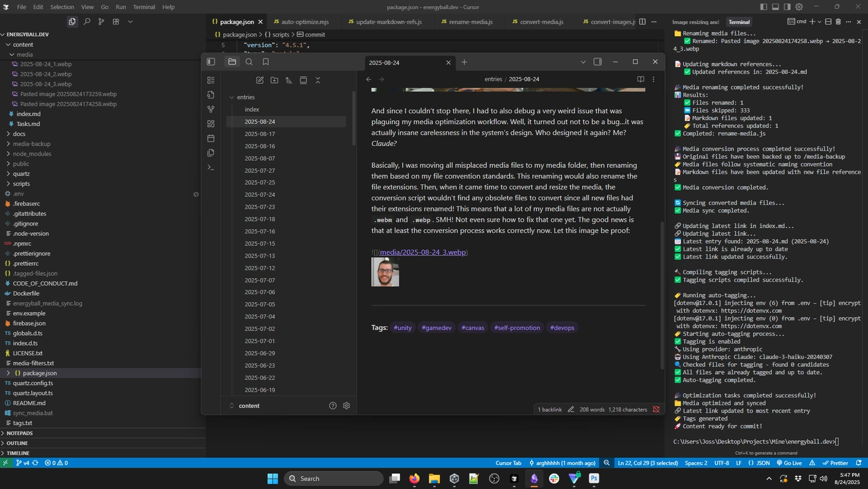Switch Obsidian note to reading view
This screenshot has height=489, width=868.
640,79
